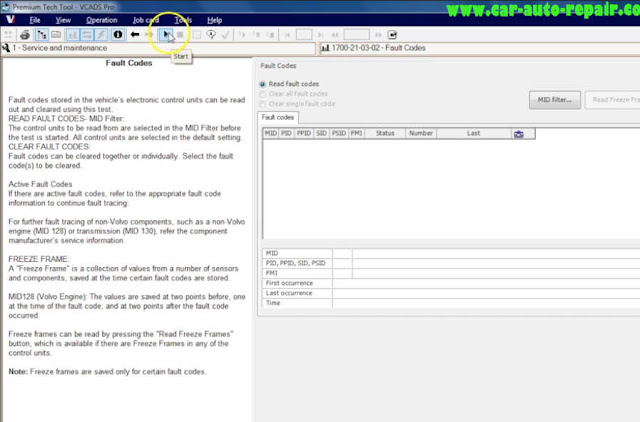640x422 pixels.
Task: Open the Tools menu
Action: pyautogui.click(x=183, y=20)
